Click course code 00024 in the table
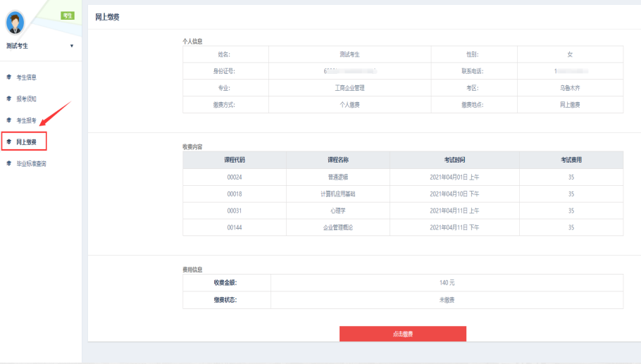 (x=235, y=177)
